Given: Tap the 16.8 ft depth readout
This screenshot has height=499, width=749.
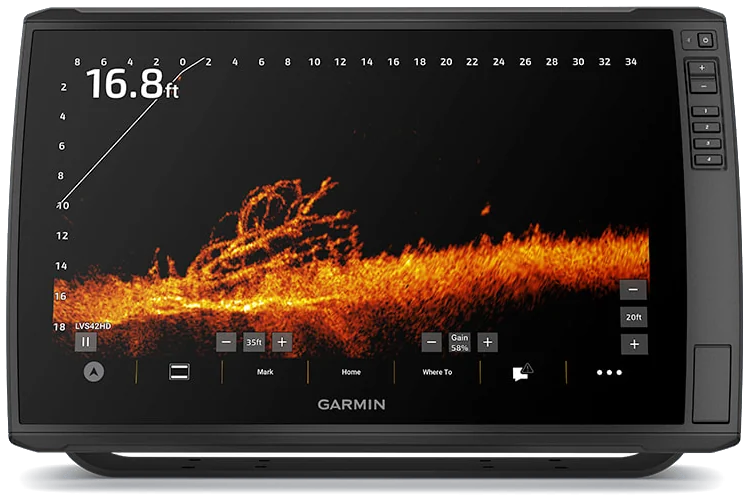Looking at the screenshot, I should (x=132, y=84).
